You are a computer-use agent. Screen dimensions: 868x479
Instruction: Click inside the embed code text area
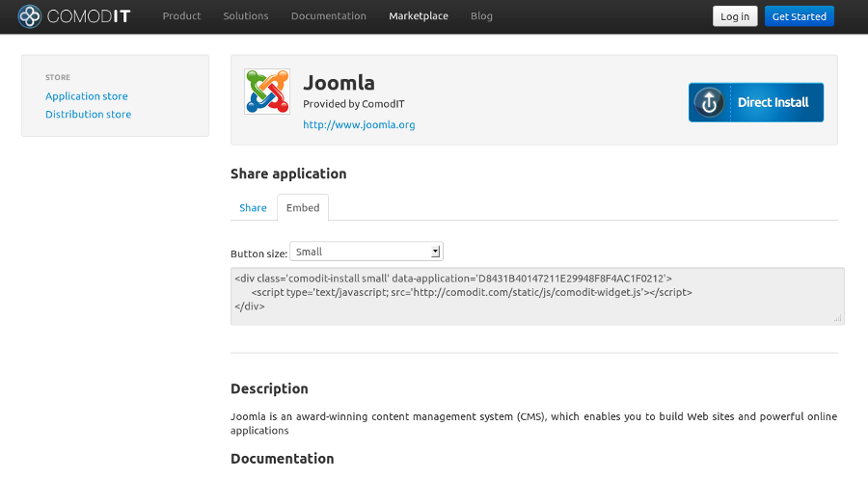[537, 297]
